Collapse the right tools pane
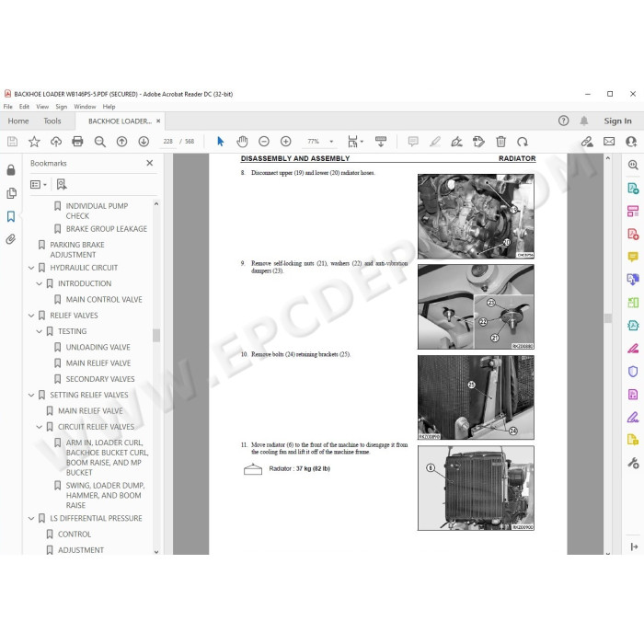This screenshot has width=644, height=644. pyautogui.click(x=634, y=546)
